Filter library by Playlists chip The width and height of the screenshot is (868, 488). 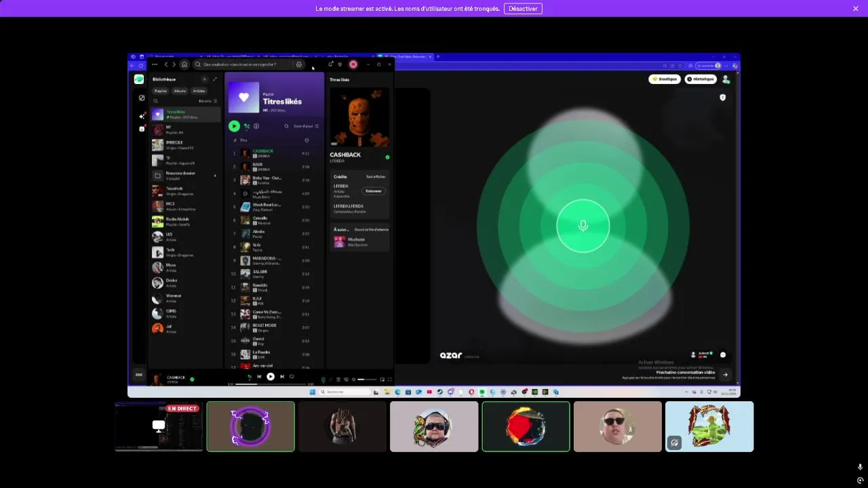[161, 91]
